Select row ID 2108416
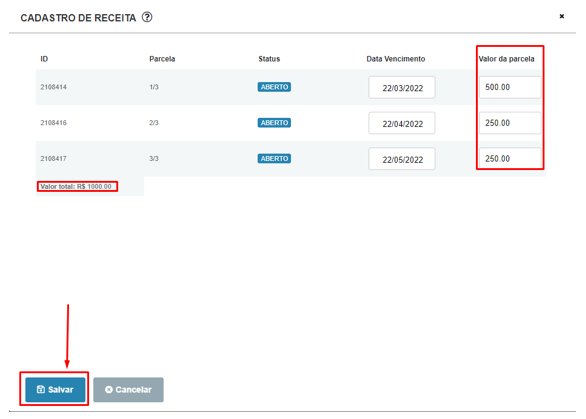Image resolution: width=586 pixels, height=419 pixels. click(x=53, y=123)
